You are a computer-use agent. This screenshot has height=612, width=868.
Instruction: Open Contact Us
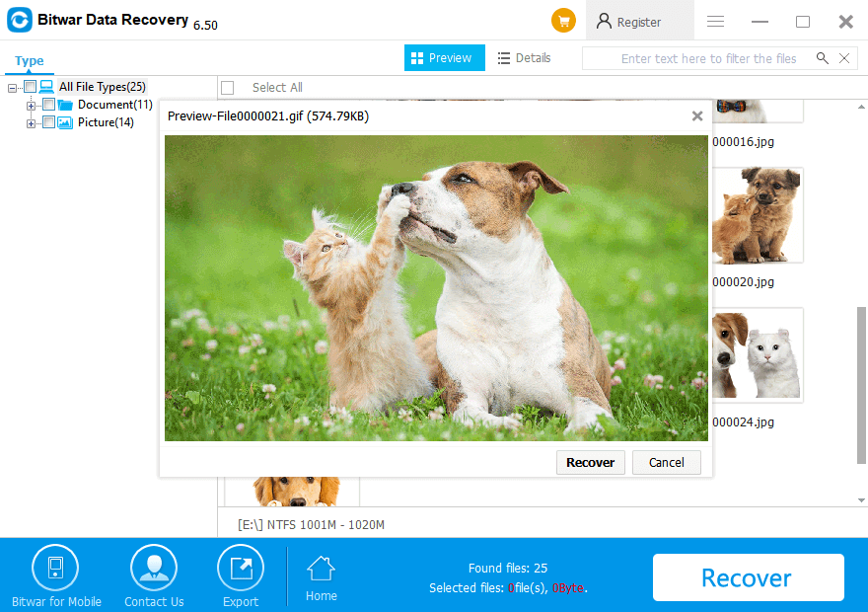tap(154, 576)
